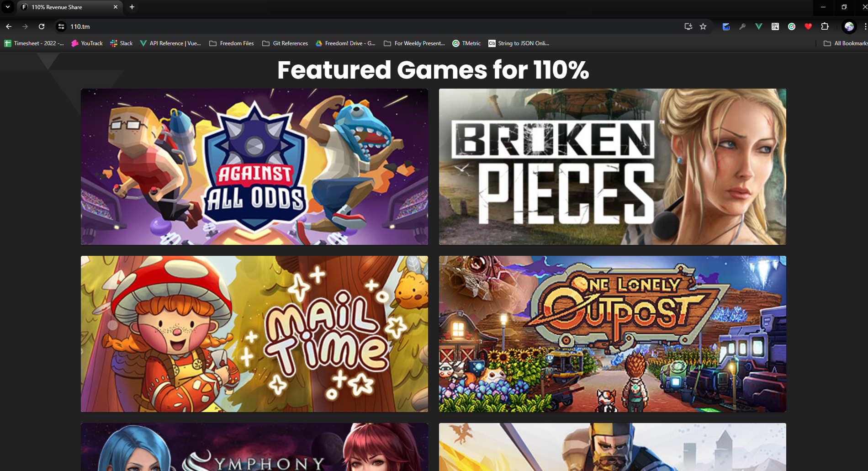868x471 pixels.
Task: Open the For Weekly Present bookmark folder
Action: tap(414, 43)
